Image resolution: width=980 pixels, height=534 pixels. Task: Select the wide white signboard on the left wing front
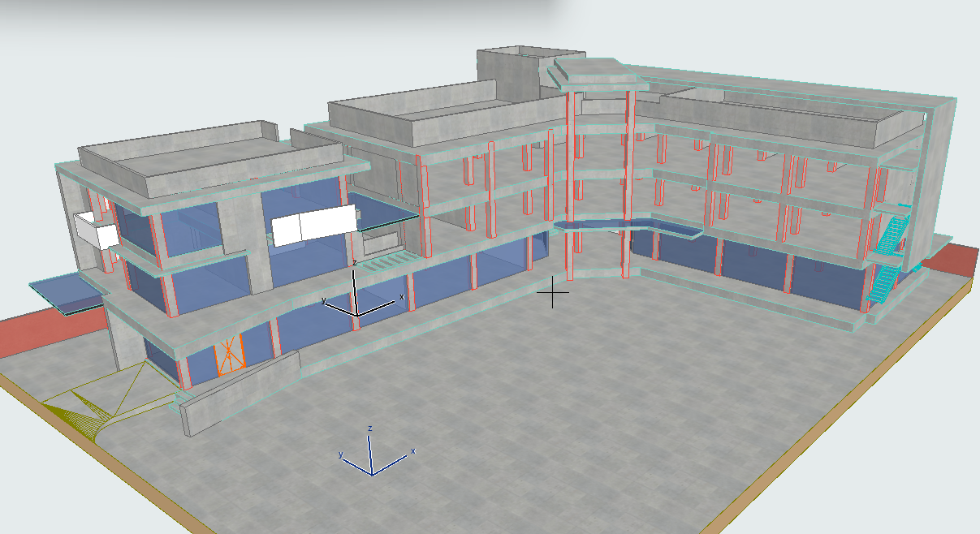(x=313, y=225)
